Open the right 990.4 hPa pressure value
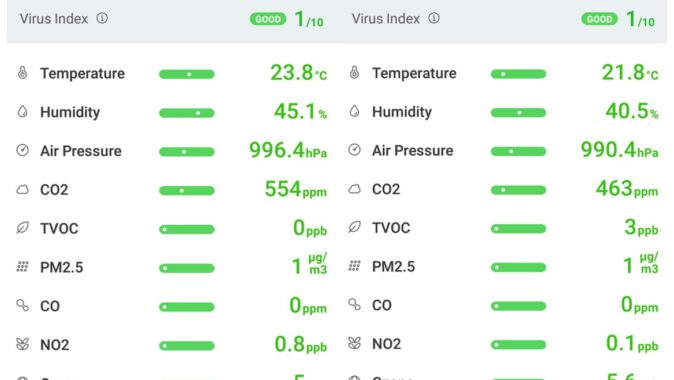674x380 pixels. click(619, 150)
